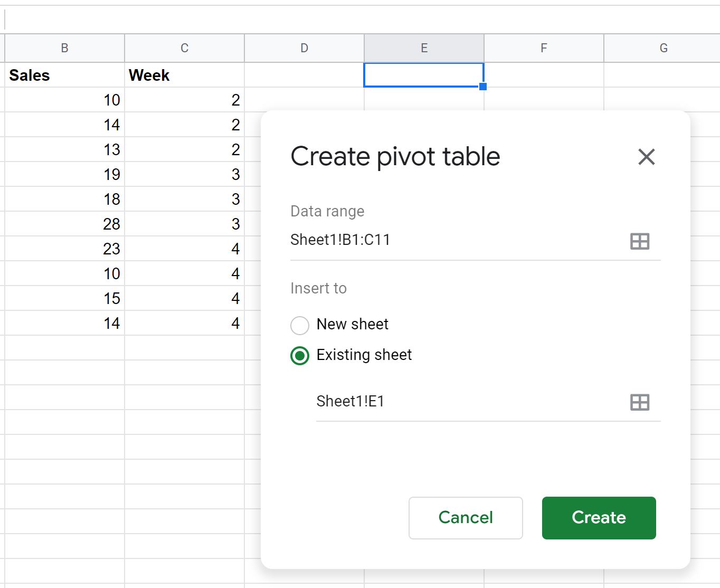Screen dimensions: 720x588
Task: Click the cell containing sales value 28
Action: pos(64,224)
